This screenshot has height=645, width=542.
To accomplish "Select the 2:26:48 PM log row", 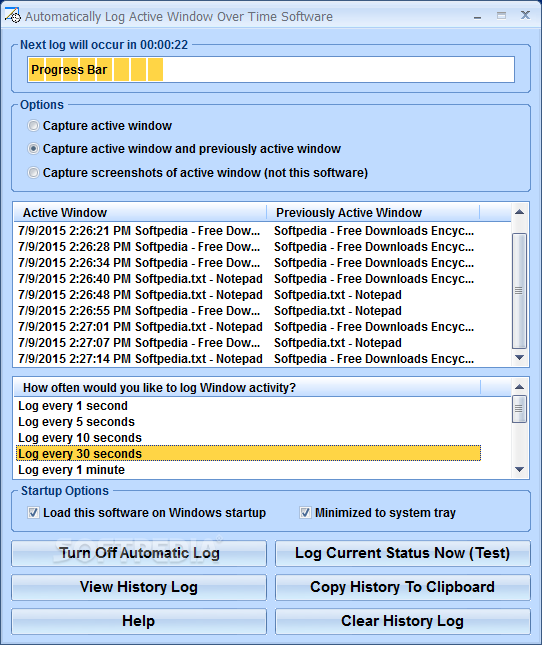I will [247, 295].
